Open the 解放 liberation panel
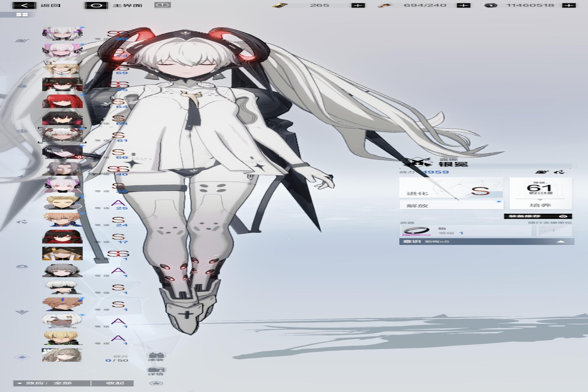This screenshot has height=392, width=588. coord(451,205)
